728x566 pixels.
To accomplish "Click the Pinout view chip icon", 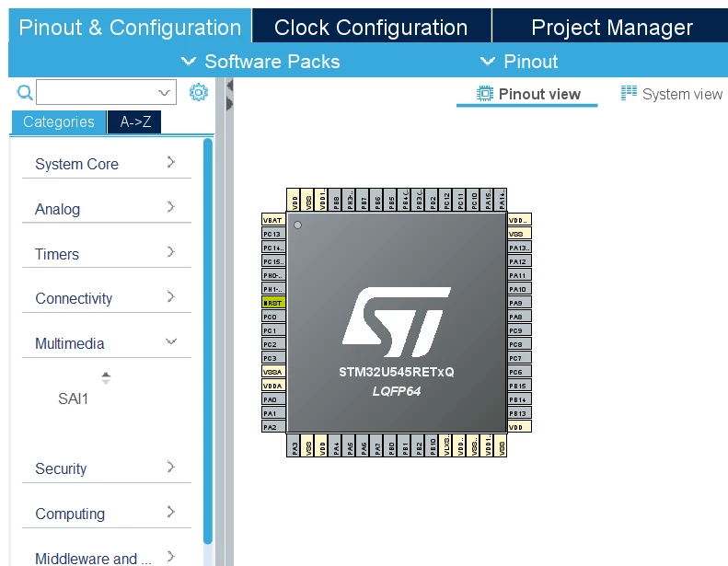I will click(x=485, y=94).
